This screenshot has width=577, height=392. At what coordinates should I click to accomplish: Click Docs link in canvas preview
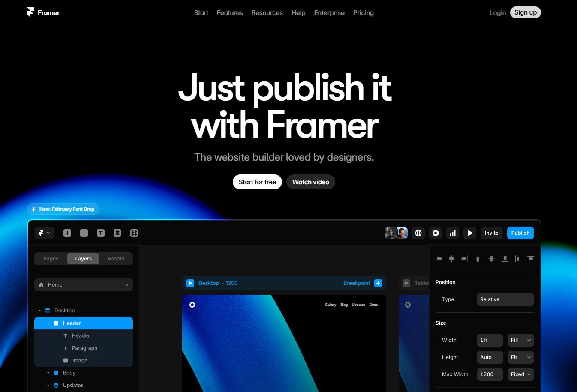pyautogui.click(x=373, y=305)
